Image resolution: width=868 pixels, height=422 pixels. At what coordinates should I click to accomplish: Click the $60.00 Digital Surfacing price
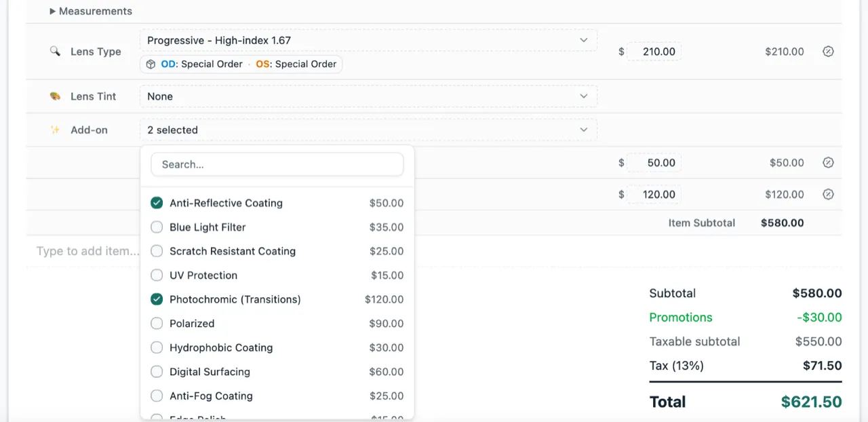[x=387, y=372]
